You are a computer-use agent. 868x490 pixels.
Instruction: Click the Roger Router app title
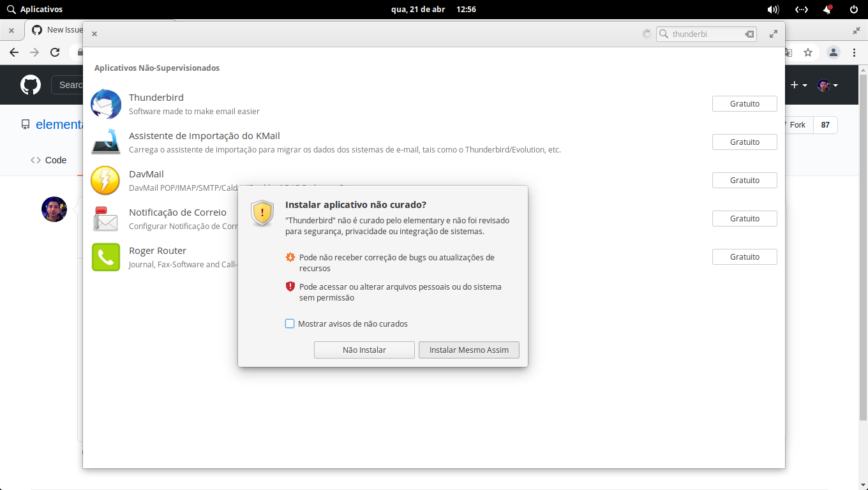coord(158,251)
